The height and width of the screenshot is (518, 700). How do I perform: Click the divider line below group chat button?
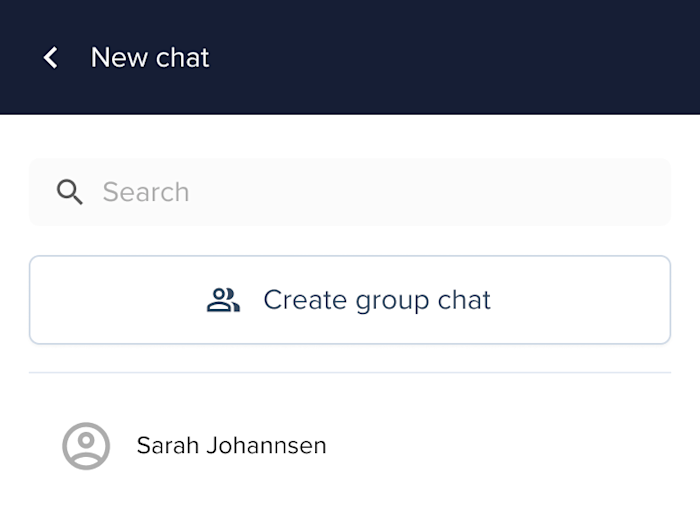(x=350, y=372)
